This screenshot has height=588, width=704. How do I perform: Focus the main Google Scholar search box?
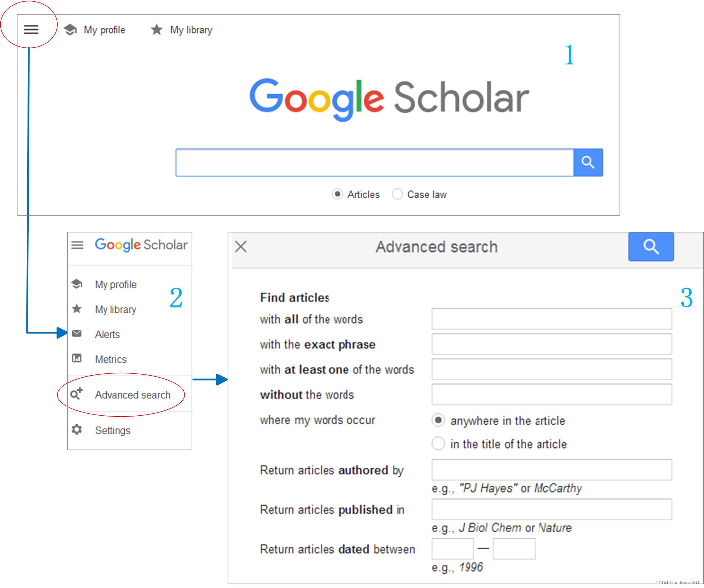pyautogui.click(x=375, y=162)
